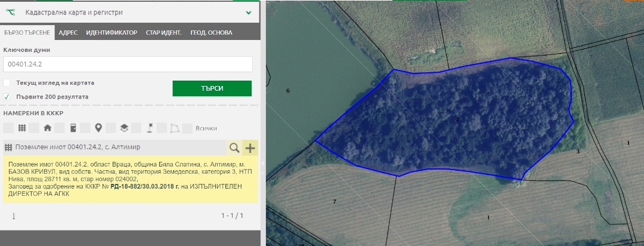Enable Текущ изглед на картата checkbox
The width and height of the screenshot is (644, 246).
tap(7, 83)
